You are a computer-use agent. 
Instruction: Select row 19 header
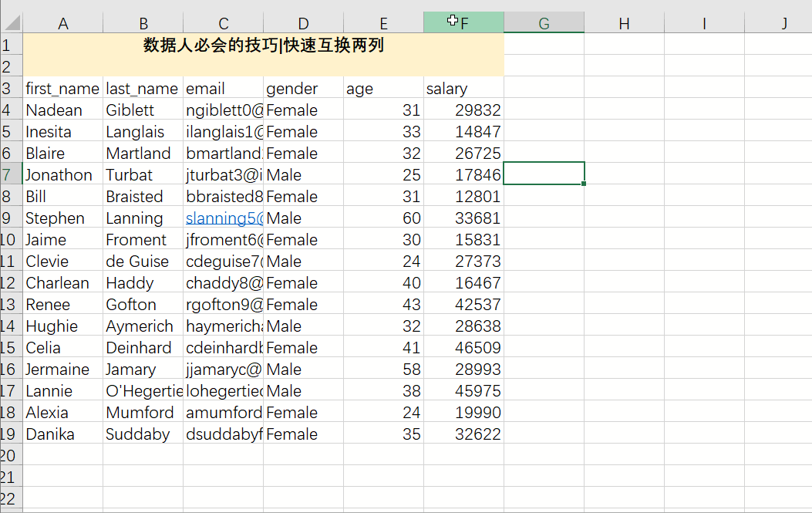pyautogui.click(x=11, y=434)
